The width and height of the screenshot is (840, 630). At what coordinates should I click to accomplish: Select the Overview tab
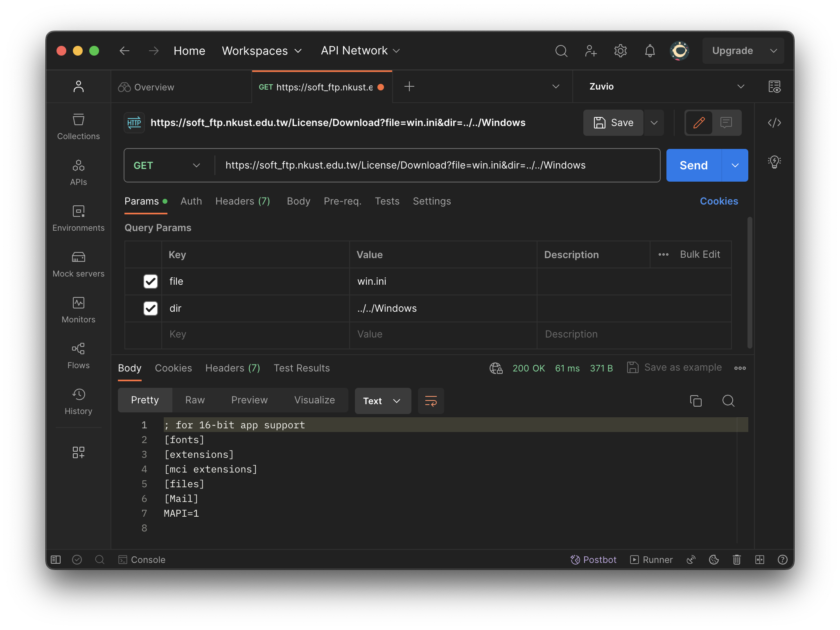click(x=181, y=87)
